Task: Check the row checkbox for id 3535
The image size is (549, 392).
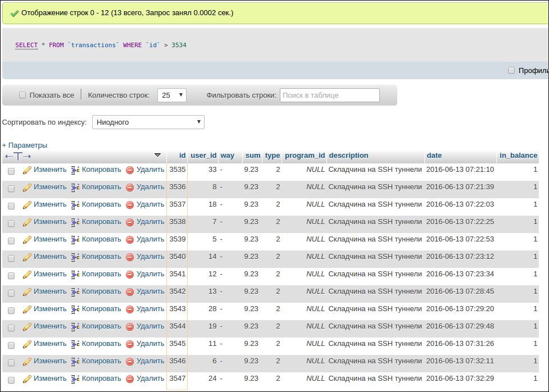Action: point(11,171)
